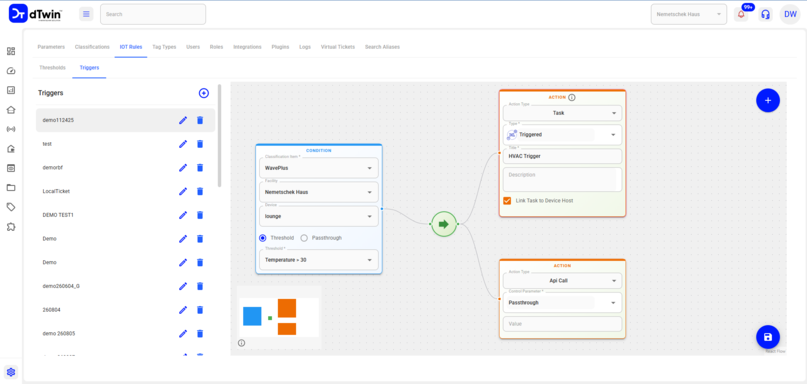Edit the test trigger
This screenshot has width=807, height=384.
[183, 144]
